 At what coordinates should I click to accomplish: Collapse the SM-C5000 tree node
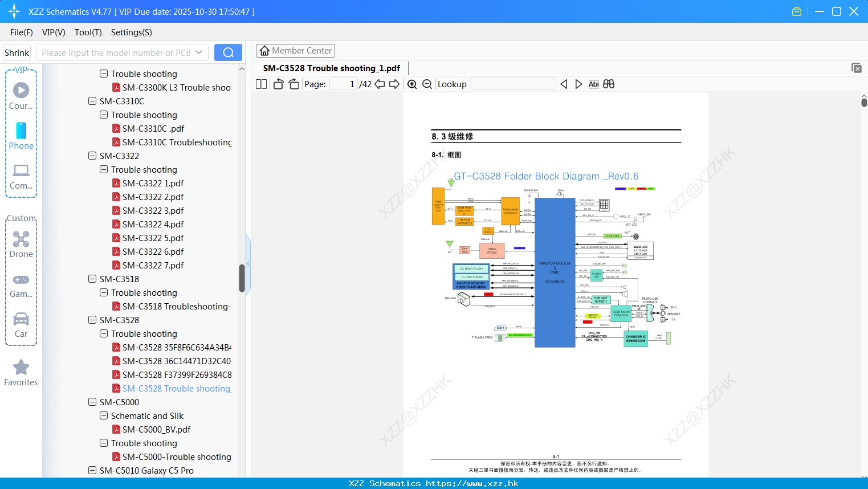point(92,402)
